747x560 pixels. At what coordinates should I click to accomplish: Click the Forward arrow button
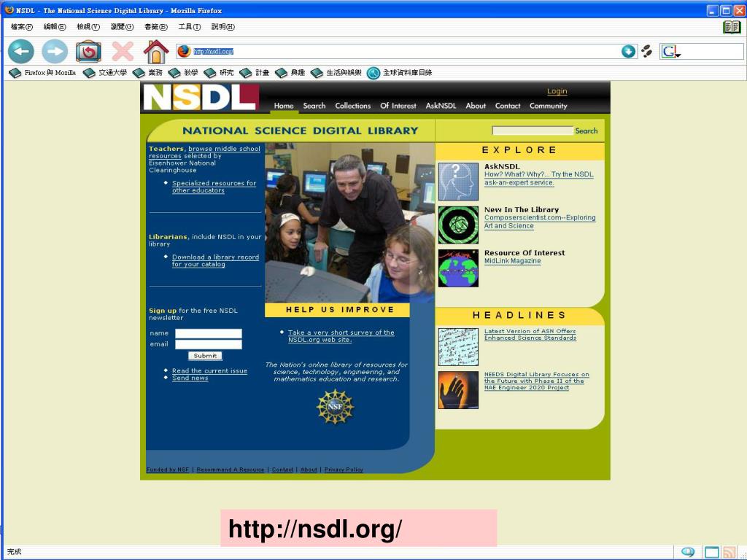click(x=55, y=51)
